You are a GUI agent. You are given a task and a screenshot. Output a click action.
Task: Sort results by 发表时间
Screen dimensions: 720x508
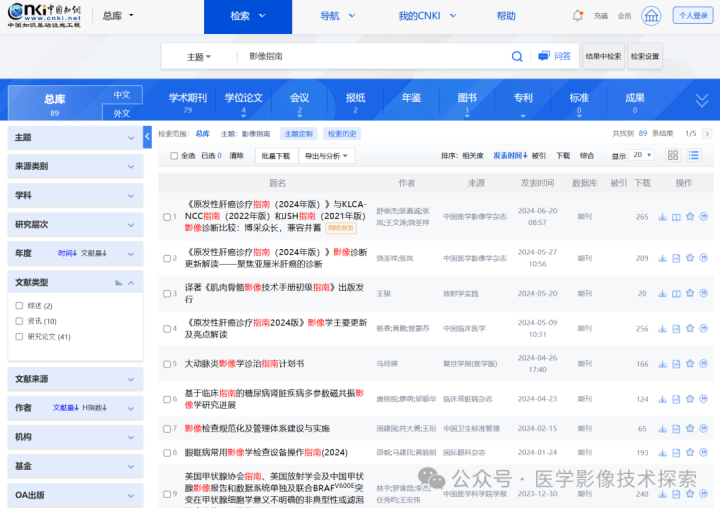pyautogui.click(x=510, y=156)
